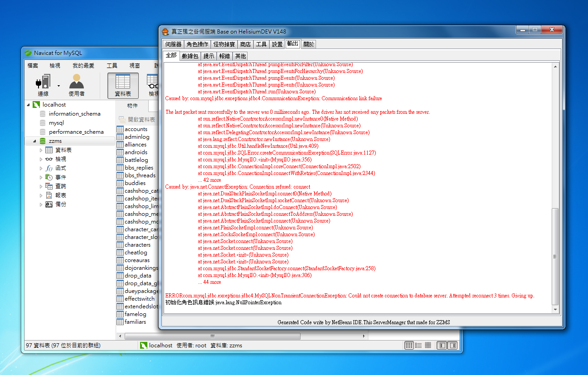Expand the 函式 node under zzms

point(41,168)
